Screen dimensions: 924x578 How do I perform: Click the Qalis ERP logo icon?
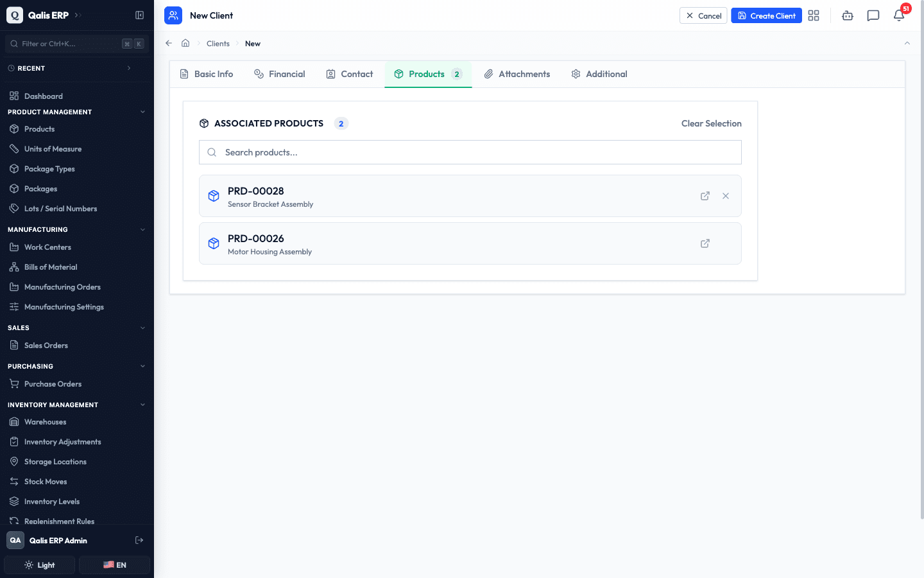(15, 15)
